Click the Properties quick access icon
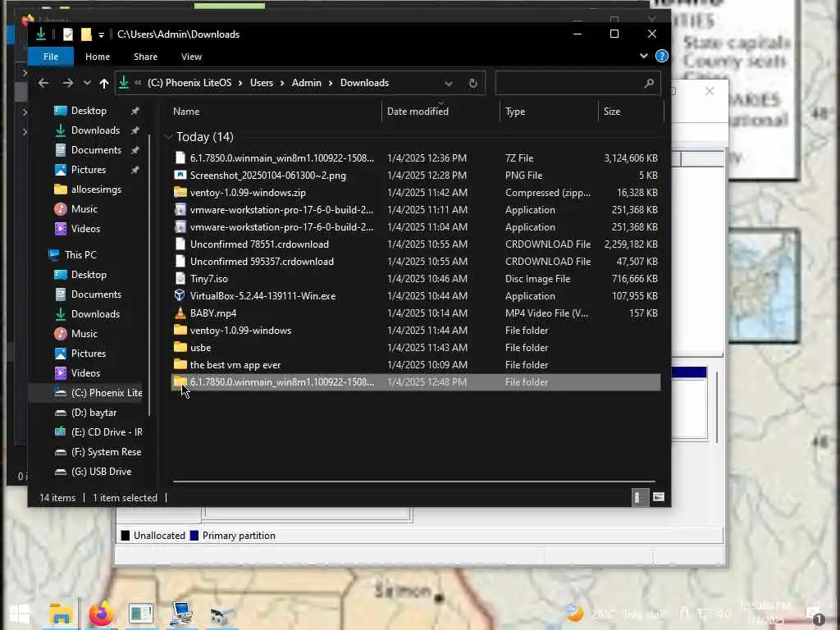 (x=68, y=34)
